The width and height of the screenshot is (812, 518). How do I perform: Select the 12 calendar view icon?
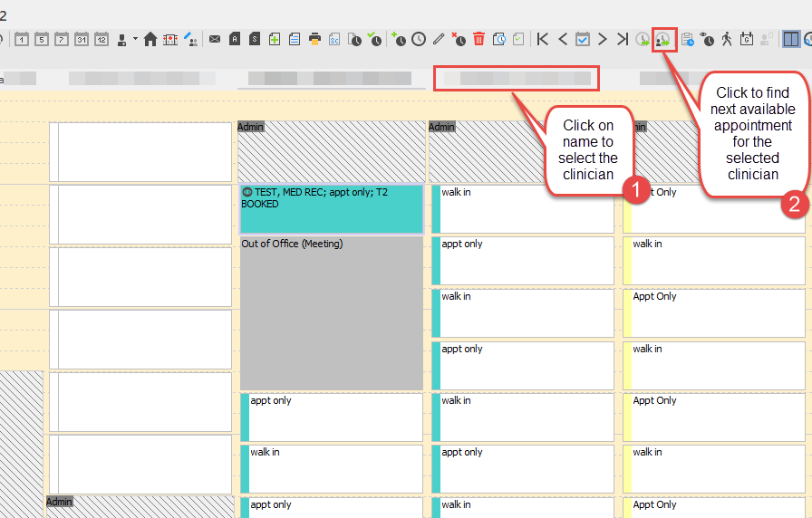pos(101,39)
